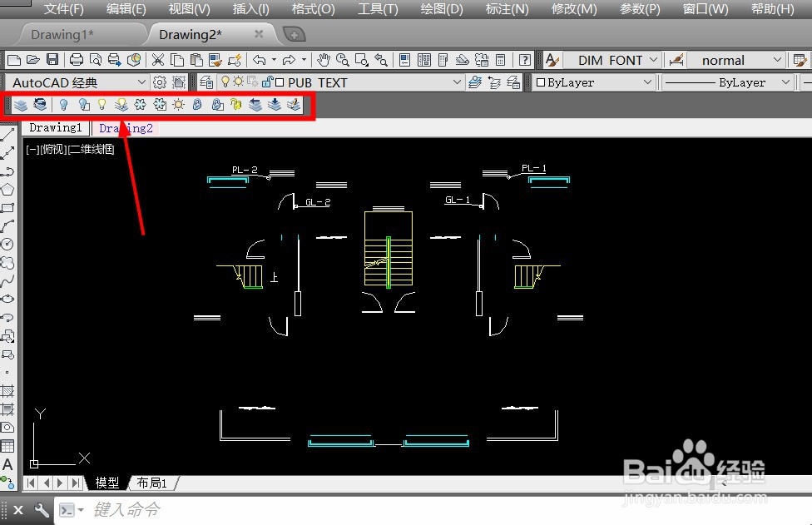This screenshot has width=812, height=525.
Task: Click Make Object's Layer Current icon
Action: [475, 82]
